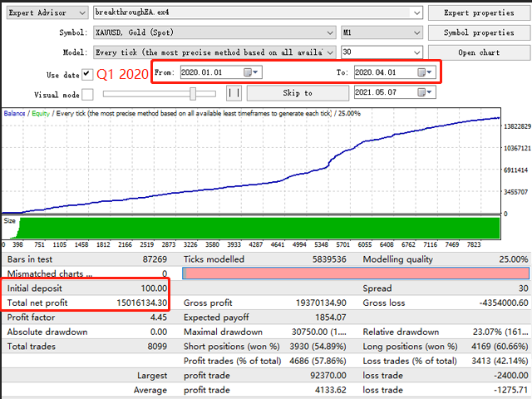Click Long positions value 4169 (60.66%)

(x=500, y=346)
